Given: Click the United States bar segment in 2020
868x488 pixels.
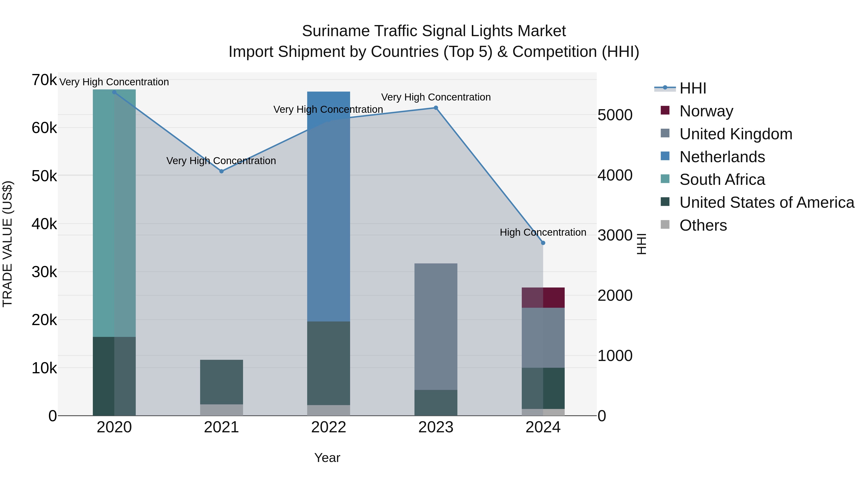Looking at the screenshot, I should pyautogui.click(x=114, y=376).
